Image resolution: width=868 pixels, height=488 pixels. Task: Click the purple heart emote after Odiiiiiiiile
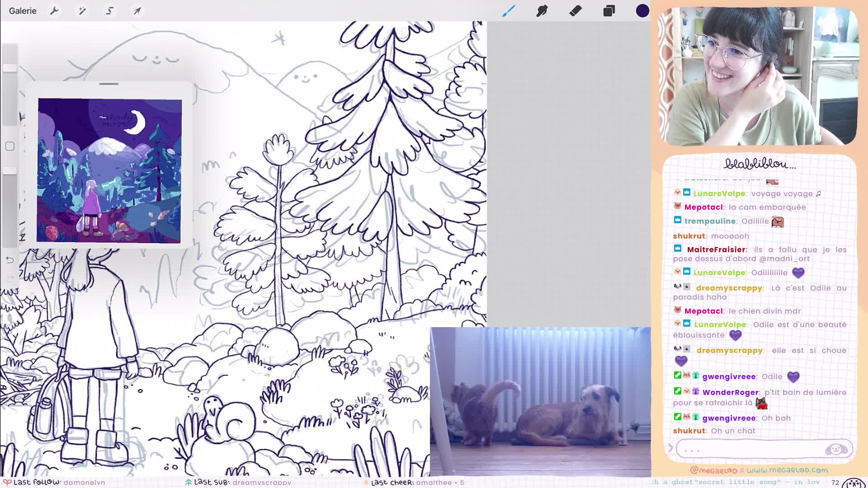coord(798,273)
